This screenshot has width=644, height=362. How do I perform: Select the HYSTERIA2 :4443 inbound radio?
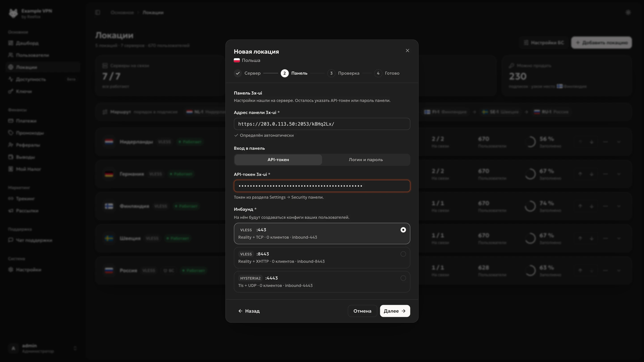click(403, 278)
